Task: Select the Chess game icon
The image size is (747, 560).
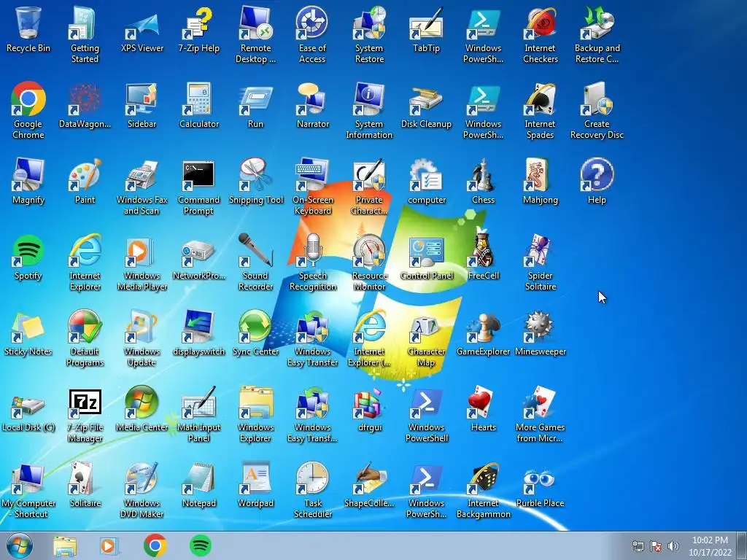Action: click(483, 181)
